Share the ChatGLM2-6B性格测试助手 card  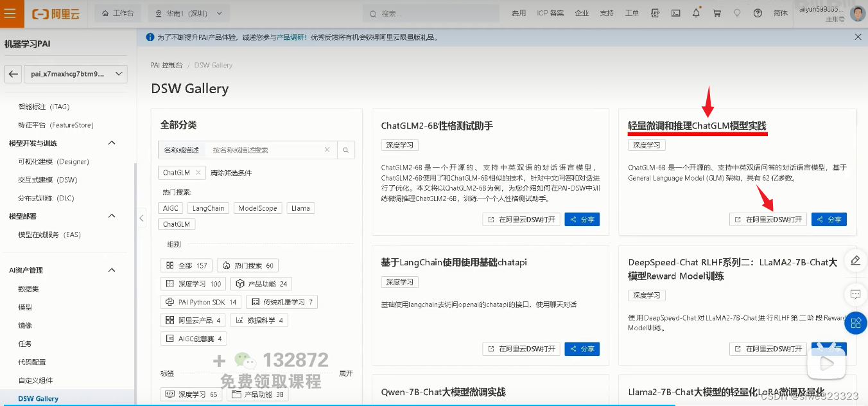pos(582,220)
